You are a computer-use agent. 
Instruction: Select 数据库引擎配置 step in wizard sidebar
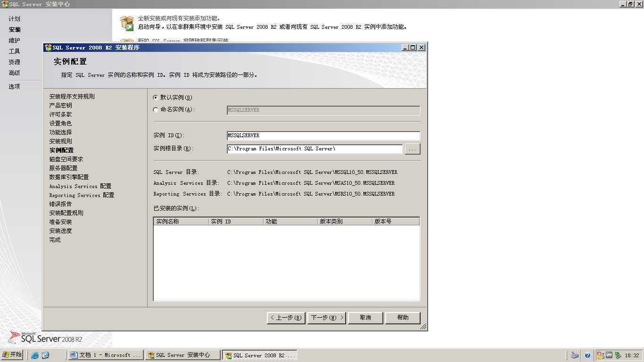point(69,177)
